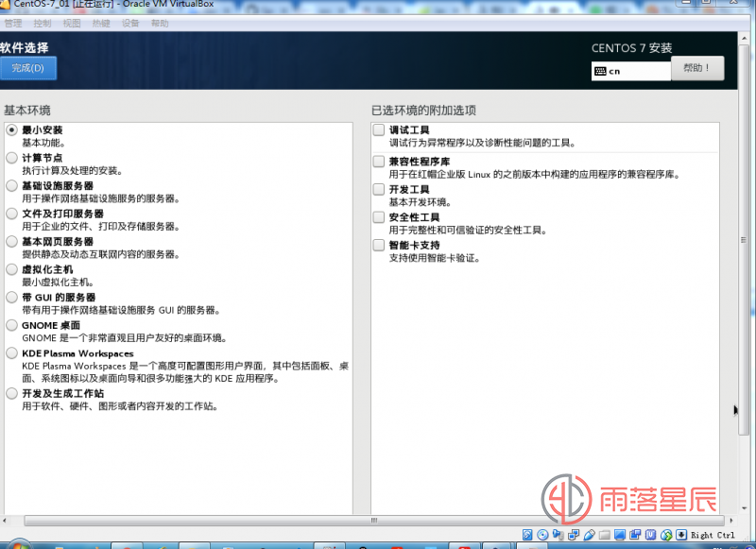
Task: Open the audio status indicator
Action: (x=558, y=535)
